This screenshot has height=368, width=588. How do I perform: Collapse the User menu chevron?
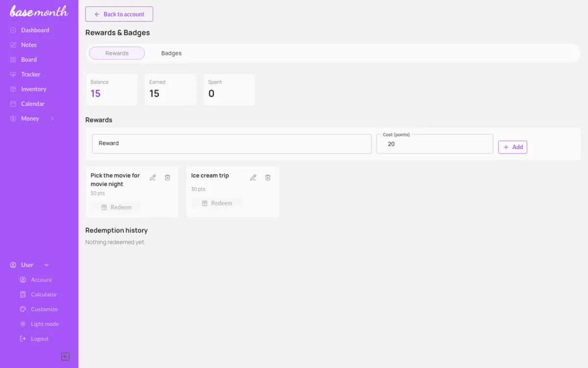pos(47,265)
